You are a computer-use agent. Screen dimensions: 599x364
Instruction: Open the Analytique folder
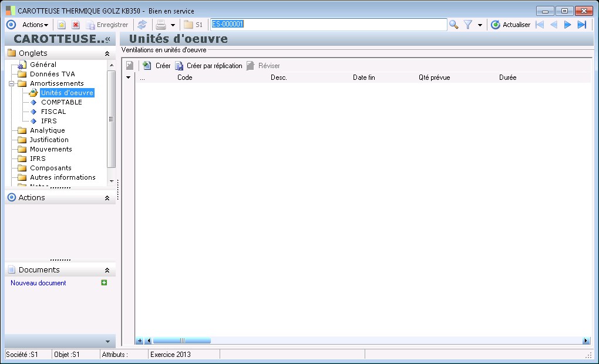pos(48,130)
